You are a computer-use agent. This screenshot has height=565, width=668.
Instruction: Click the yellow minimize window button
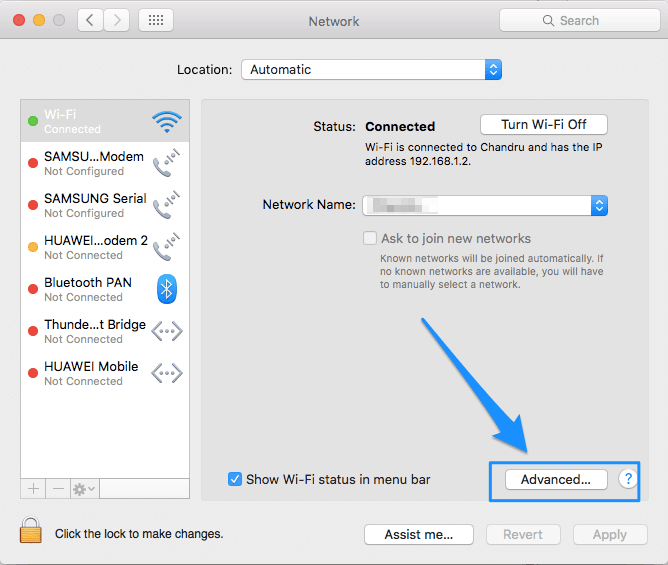click(x=39, y=20)
